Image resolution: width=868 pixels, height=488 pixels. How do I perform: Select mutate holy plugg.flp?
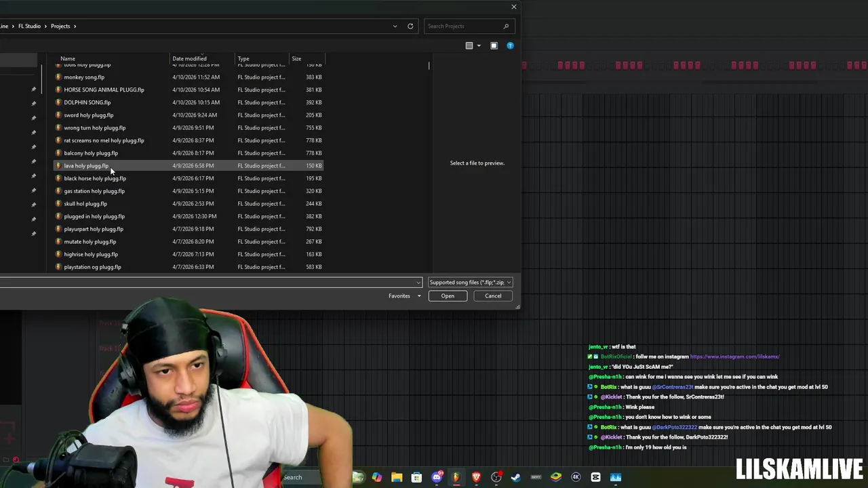click(x=189, y=242)
